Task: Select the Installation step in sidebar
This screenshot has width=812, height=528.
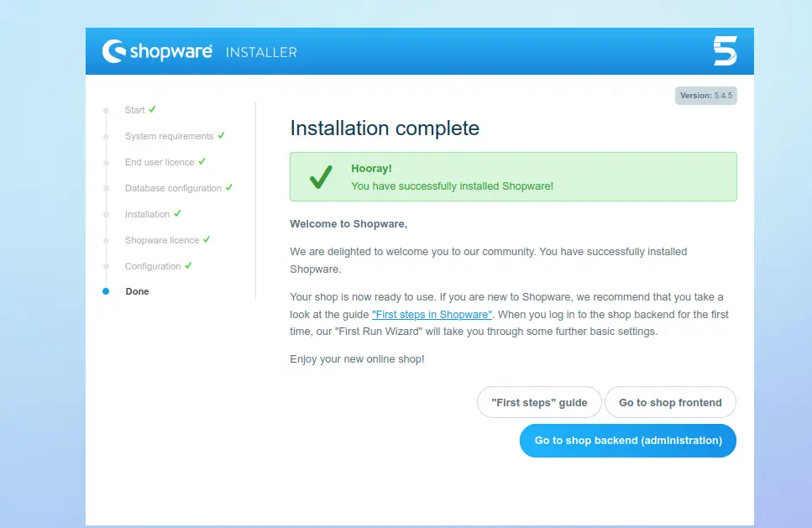Action: pyautogui.click(x=147, y=214)
